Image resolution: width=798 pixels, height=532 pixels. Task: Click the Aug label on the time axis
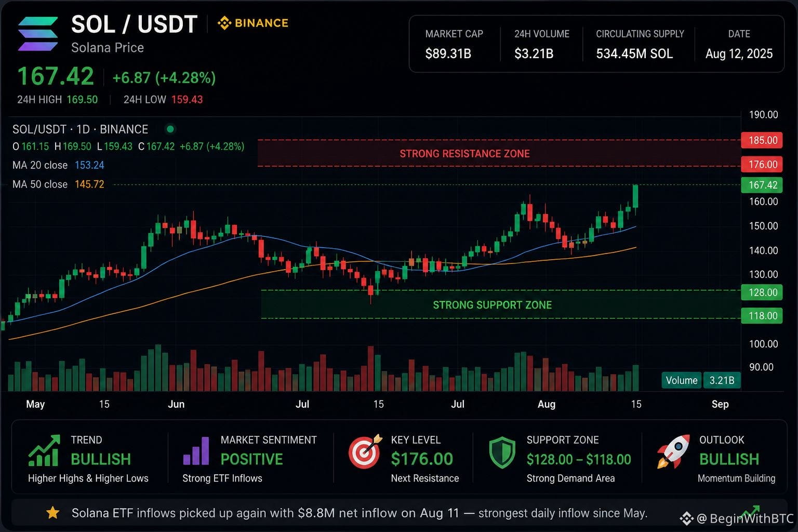[547, 404]
